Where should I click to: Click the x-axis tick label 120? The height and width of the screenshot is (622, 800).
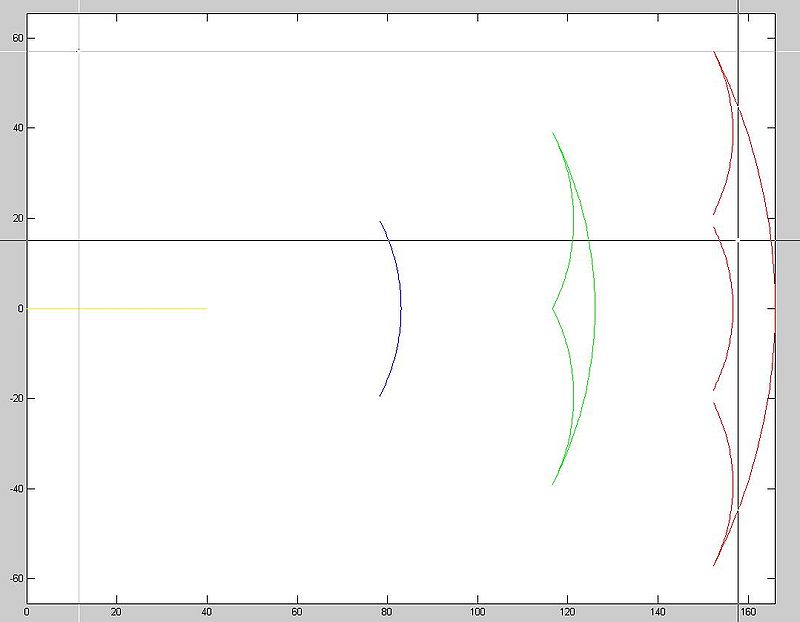(x=567, y=611)
